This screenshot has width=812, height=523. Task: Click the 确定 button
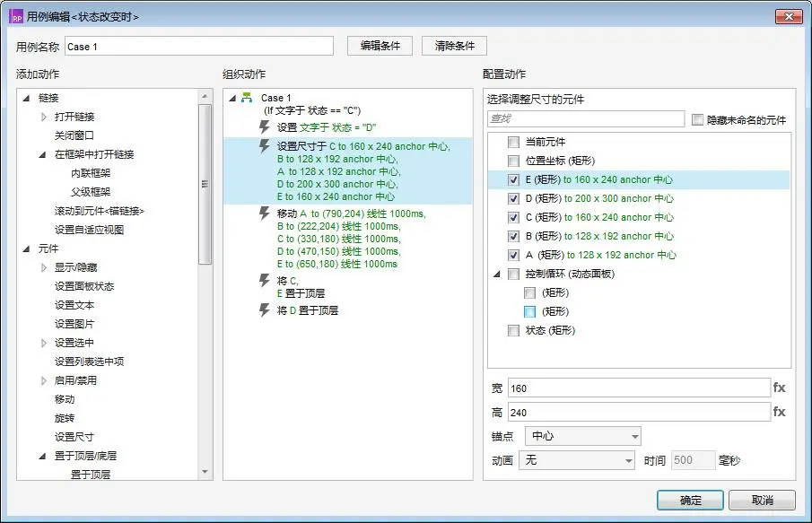click(x=689, y=500)
